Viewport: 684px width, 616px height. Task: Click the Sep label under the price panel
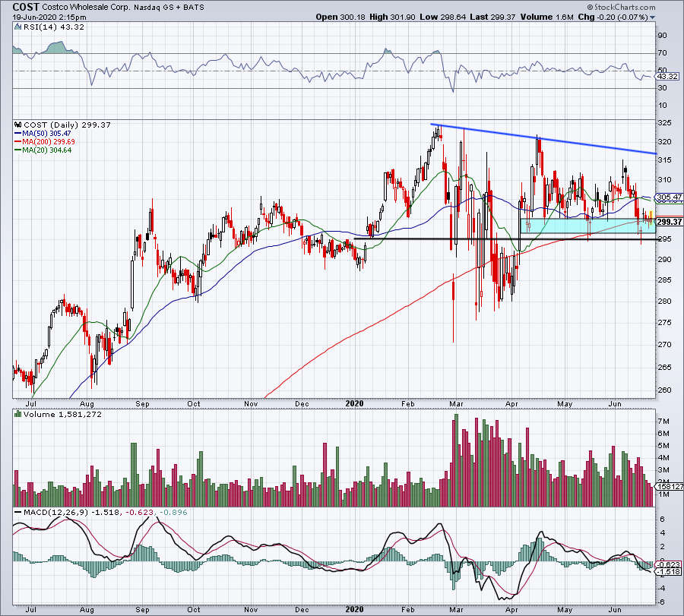(x=143, y=403)
